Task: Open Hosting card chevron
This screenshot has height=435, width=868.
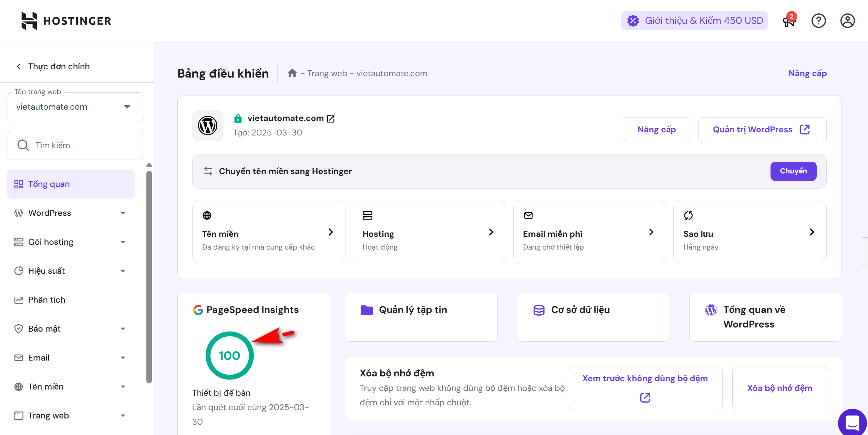Action: click(491, 232)
